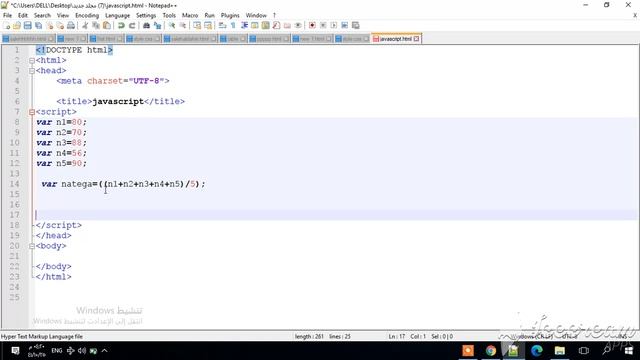This screenshot has height=360, width=640.
Task: Collapse the head tag fold marker
Action: [32, 71]
